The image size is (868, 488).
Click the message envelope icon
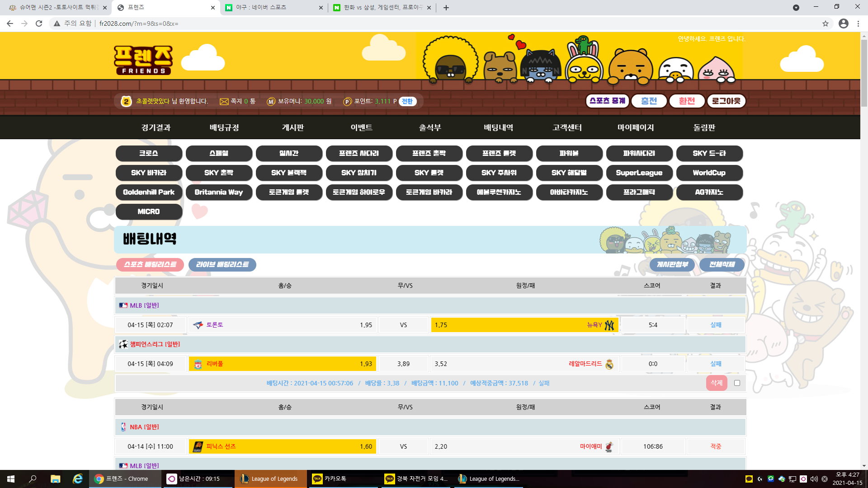pos(224,102)
